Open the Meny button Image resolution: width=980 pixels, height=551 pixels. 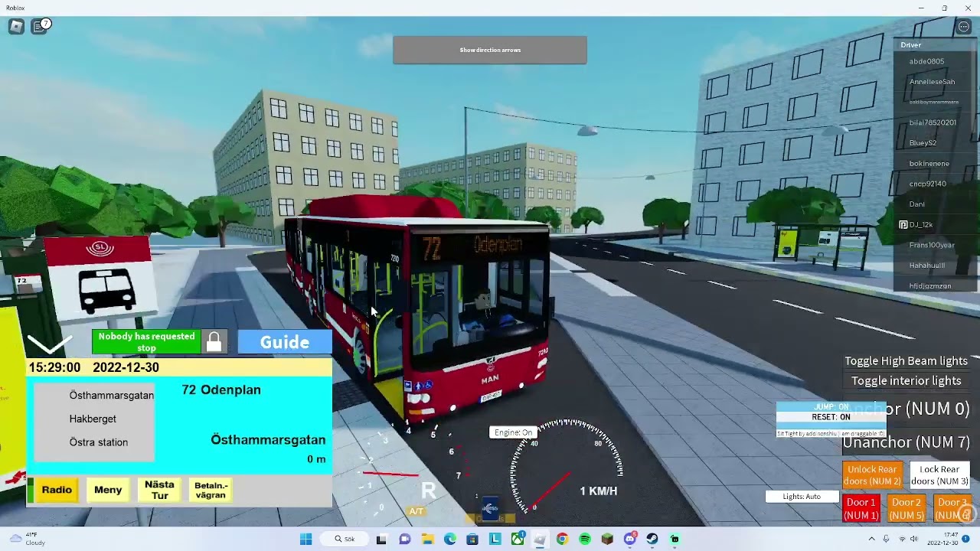108,490
